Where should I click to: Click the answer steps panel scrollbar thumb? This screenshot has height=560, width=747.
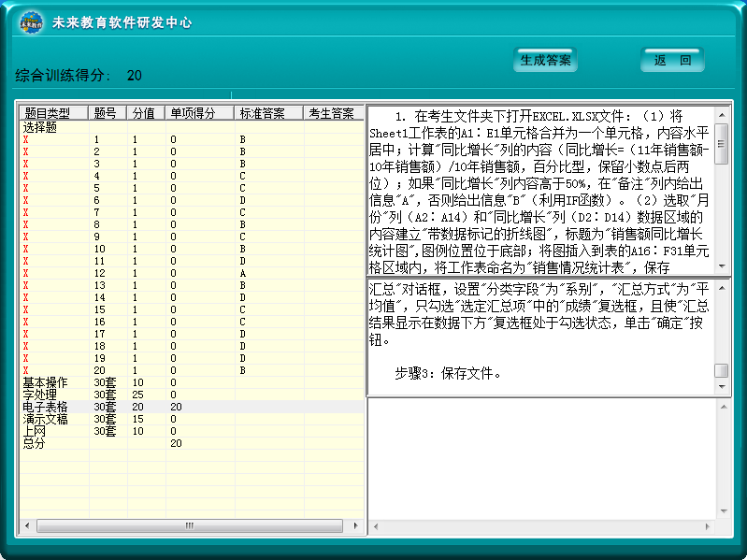point(722,370)
